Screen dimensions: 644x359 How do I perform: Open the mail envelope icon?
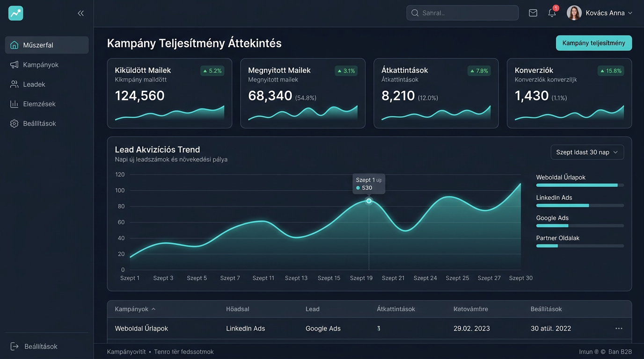[533, 13]
